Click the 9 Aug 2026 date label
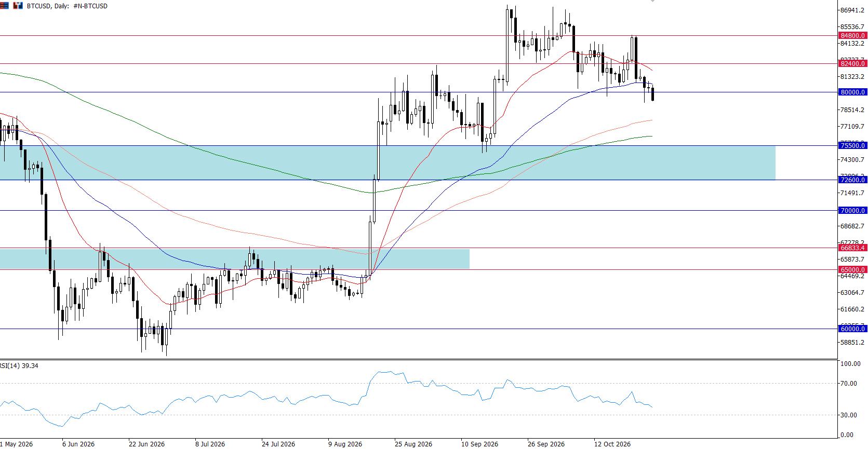Viewport: 868px width, 449px height. click(345, 444)
